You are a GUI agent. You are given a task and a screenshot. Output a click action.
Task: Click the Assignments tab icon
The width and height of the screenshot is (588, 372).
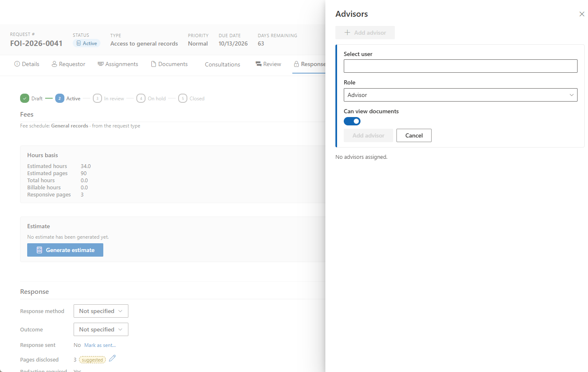coord(101,64)
